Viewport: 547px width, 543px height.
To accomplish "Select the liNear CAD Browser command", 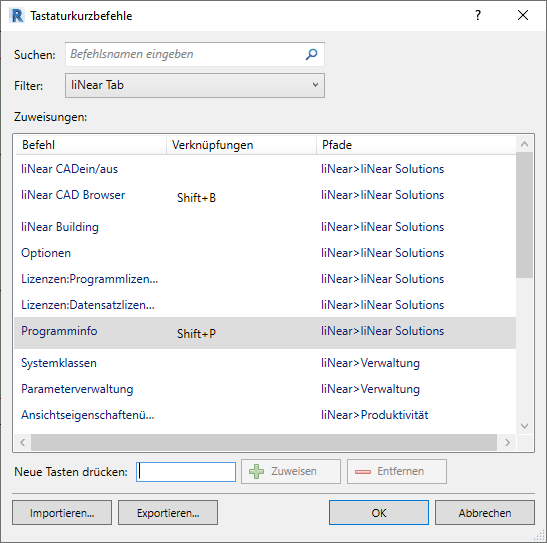I will click(73, 195).
